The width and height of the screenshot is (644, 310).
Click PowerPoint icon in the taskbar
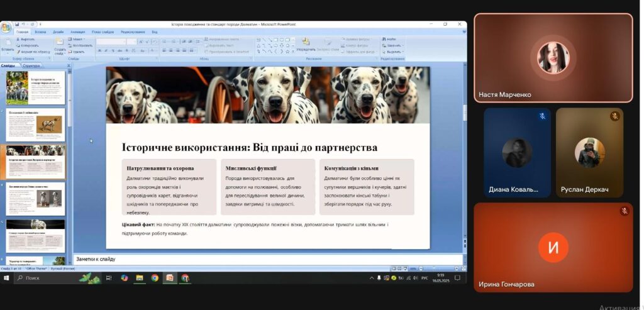point(169,278)
